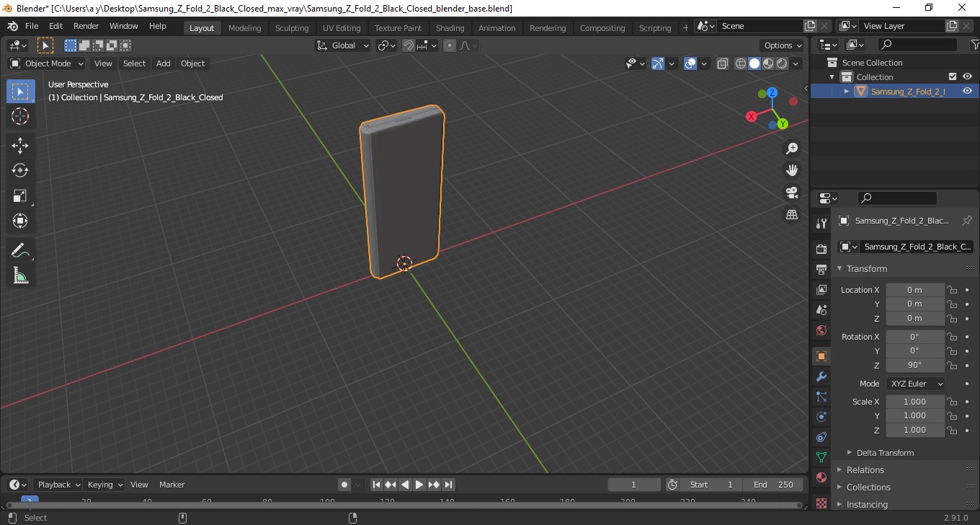
Task: Open the World properties tab
Action: (x=821, y=330)
